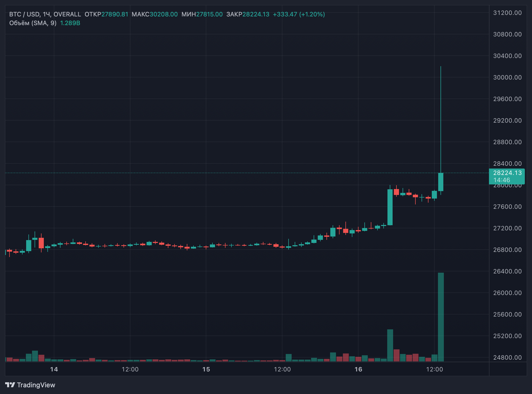Click the latest candle's body at 28224

point(441,182)
